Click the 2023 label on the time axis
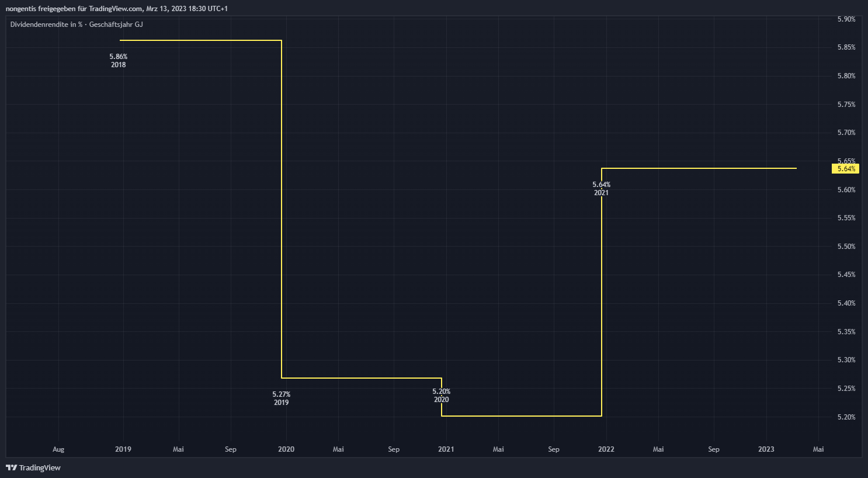 (x=766, y=449)
